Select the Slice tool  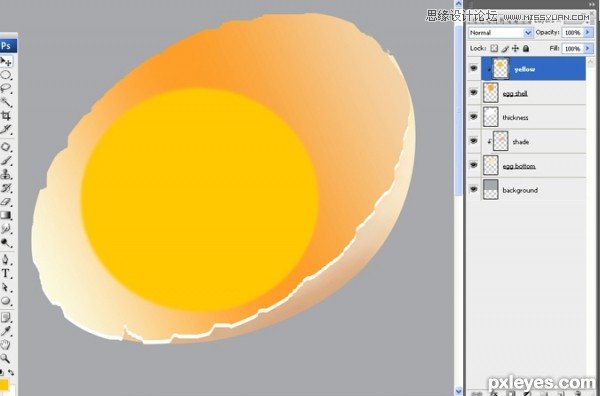6,129
